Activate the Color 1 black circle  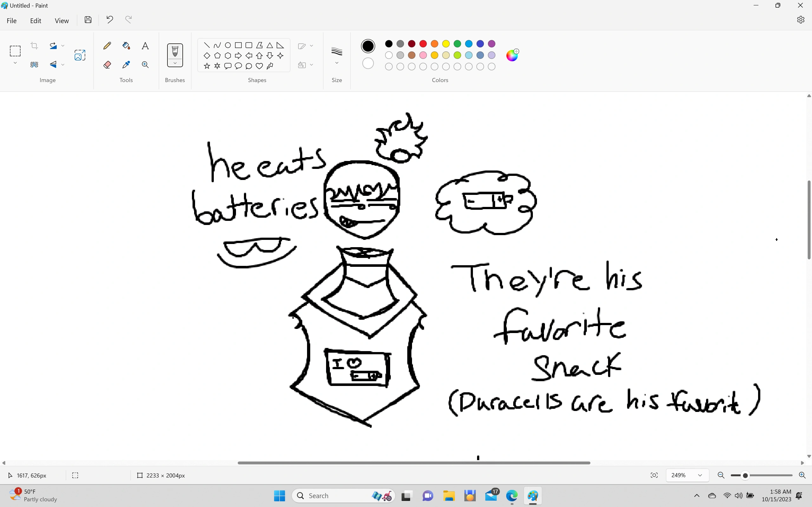tap(368, 46)
